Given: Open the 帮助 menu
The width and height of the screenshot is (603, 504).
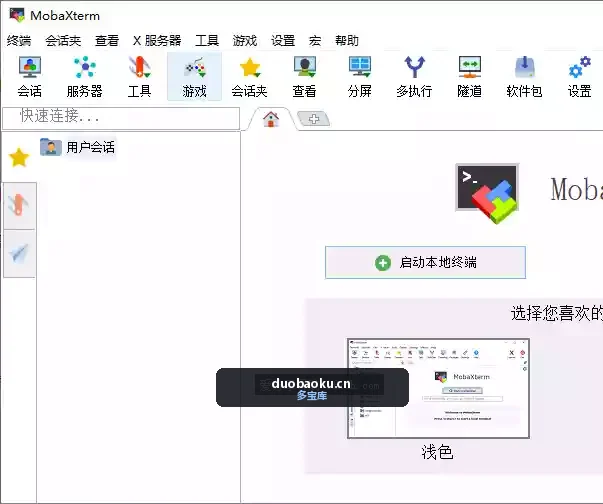Looking at the screenshot, I should pos(346,40).
